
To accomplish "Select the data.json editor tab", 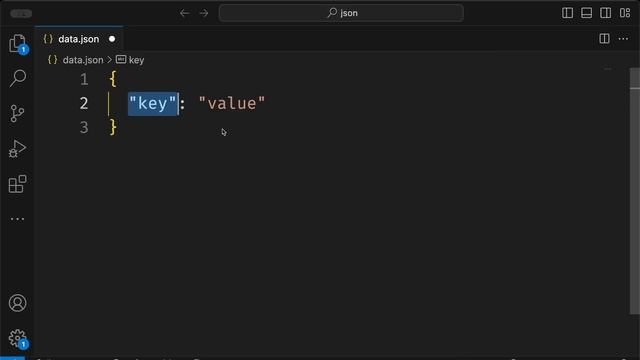I will (x=79, y=39).
